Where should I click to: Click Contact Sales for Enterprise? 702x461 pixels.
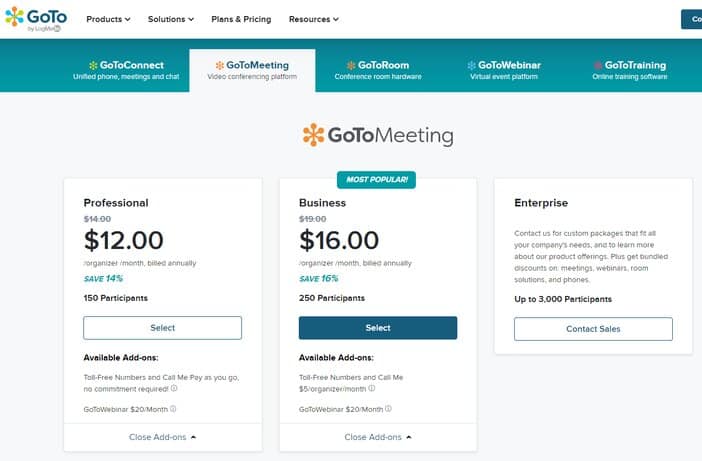(593, 329)
